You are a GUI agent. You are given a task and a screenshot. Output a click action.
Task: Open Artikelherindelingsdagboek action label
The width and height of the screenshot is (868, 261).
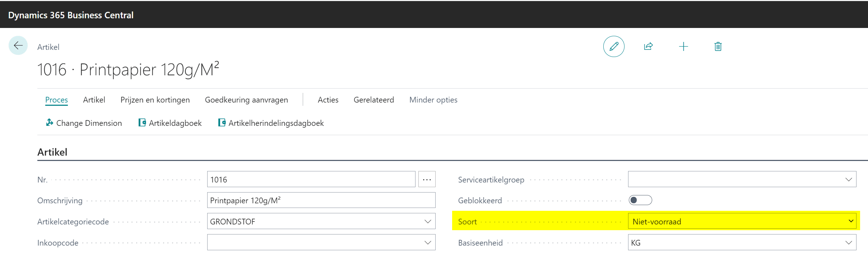(276, 123)
